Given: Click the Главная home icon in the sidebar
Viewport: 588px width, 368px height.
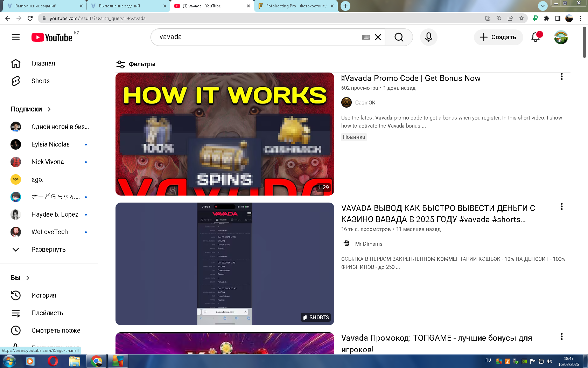Looking at the screenshot, I should point(16,63).
